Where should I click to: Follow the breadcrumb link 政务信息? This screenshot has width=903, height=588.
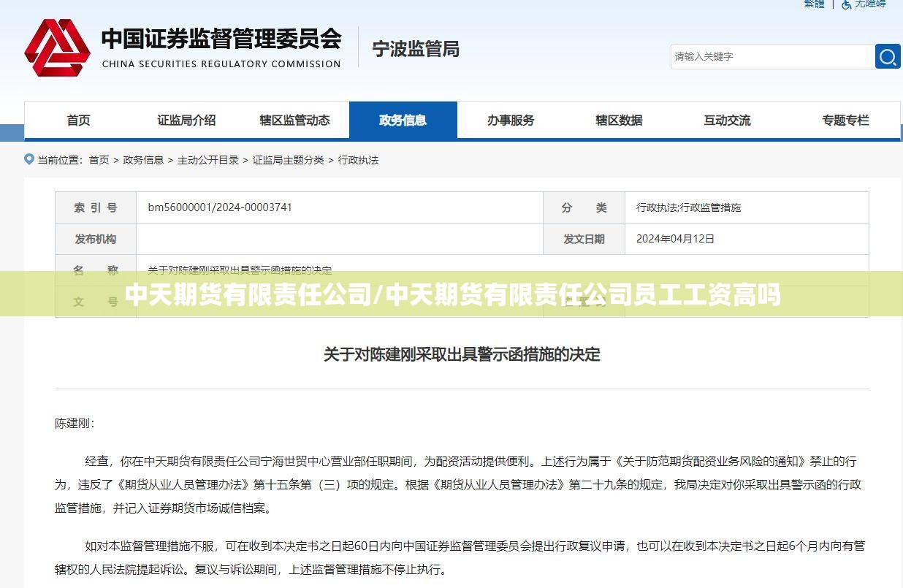point(143,160)
